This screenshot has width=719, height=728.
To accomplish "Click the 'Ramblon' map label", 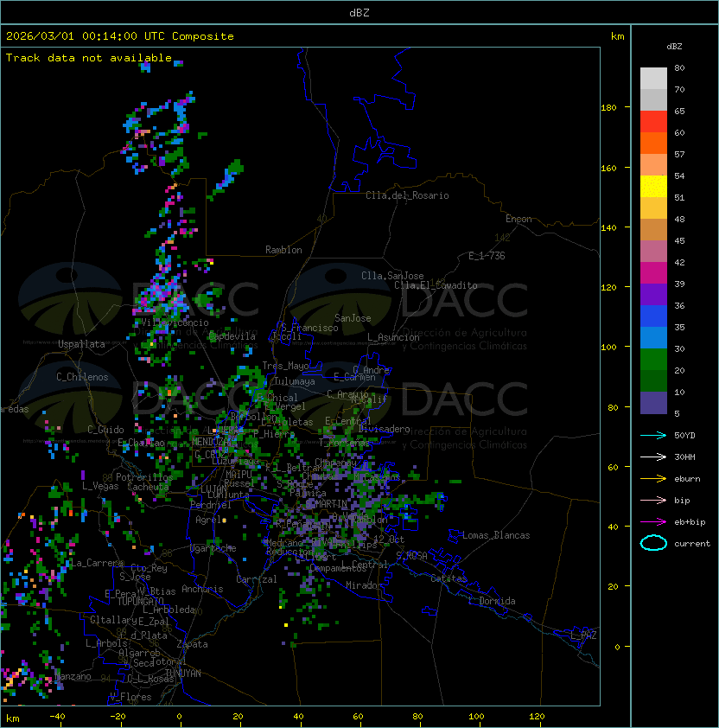I will pos(283,250).
